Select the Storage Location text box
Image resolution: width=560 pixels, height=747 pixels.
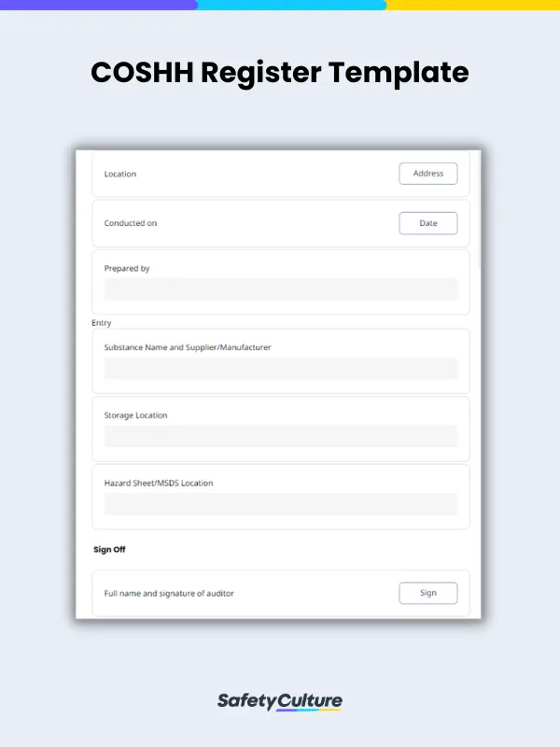tap(281, 436)
